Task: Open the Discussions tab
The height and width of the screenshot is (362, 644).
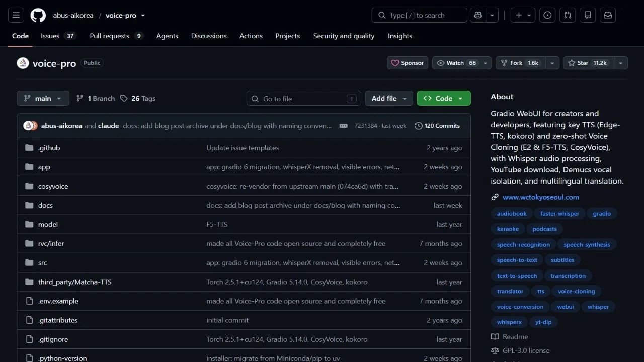Action: click(x=209, y=36)
